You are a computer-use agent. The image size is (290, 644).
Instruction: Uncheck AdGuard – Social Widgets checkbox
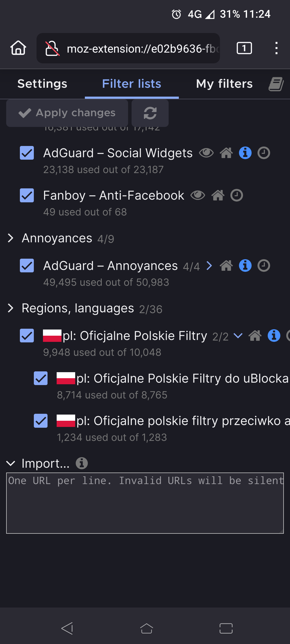click(27, 153)
